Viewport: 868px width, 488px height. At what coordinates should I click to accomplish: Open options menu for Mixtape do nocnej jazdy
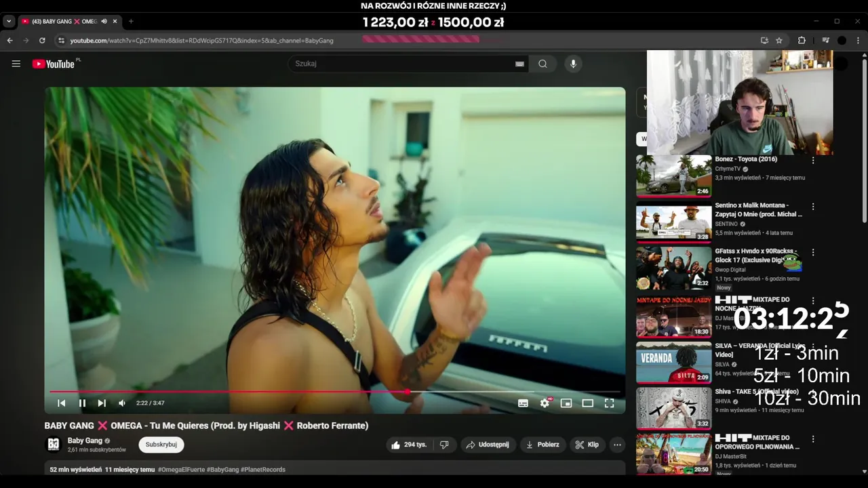click(813, 300)
